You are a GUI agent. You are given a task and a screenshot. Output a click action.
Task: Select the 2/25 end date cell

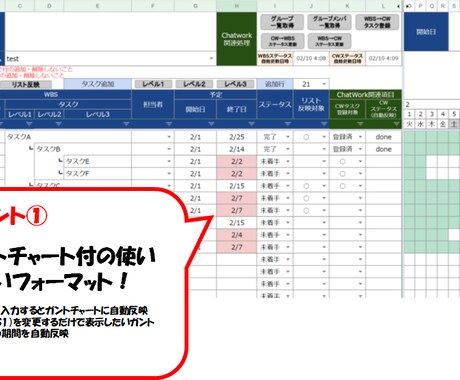(x=237, y=137)
